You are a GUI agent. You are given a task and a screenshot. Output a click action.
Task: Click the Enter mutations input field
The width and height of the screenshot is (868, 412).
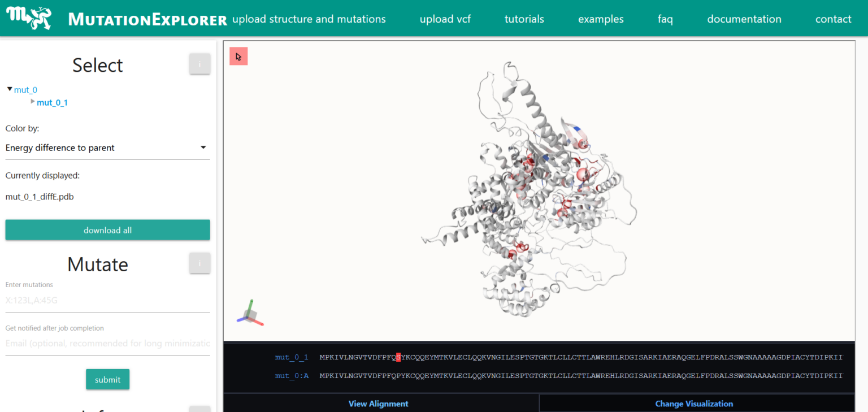pyautogui.click(x=107, y=300)
